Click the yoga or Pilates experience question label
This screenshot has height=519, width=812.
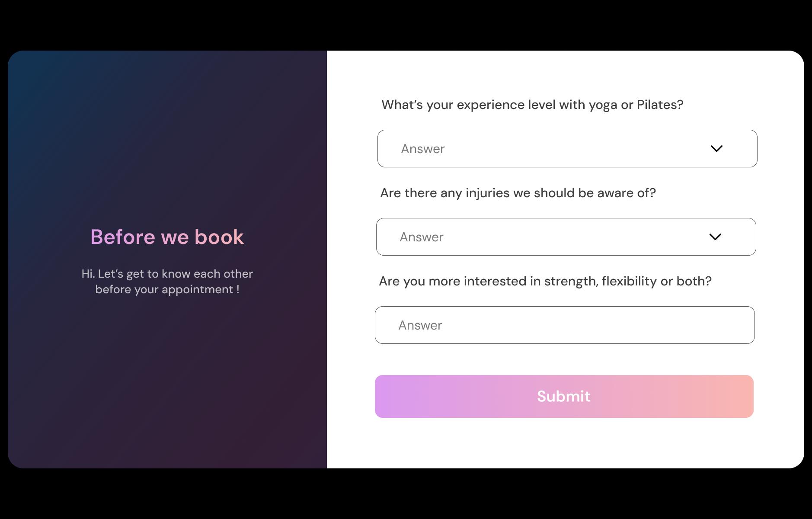(532, 105)
